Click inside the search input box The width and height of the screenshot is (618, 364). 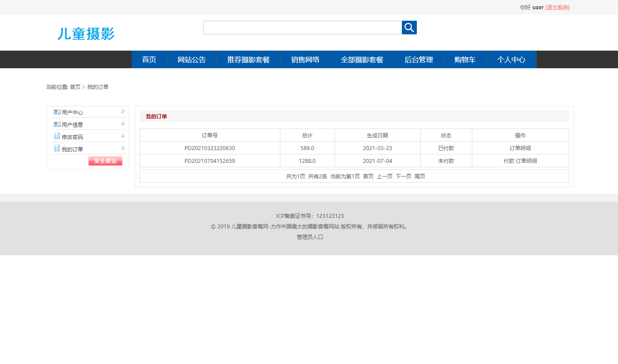click(302, 27)
